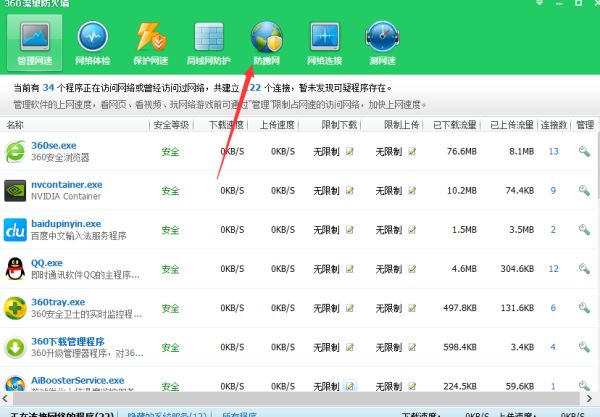Screen dimensions: 600x417
Task: Open manage wrench icon for baidupinyin.exe
Action: tap(584, 230)
